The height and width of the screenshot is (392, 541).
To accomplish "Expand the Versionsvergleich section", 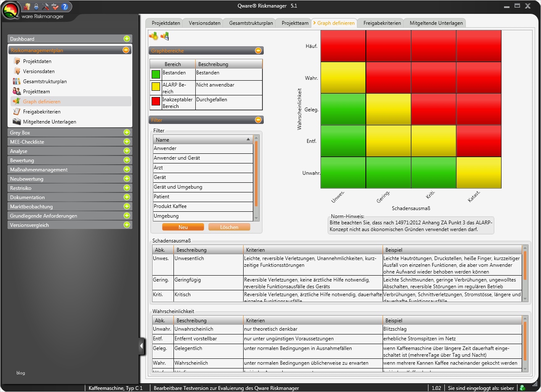I will (126, 225).
